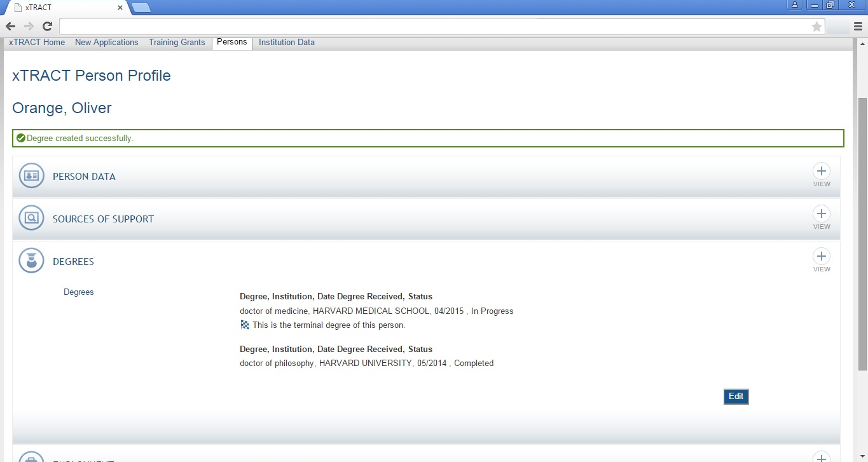Click the 'Orange, Oliver' name heading

tap(62, 108)
